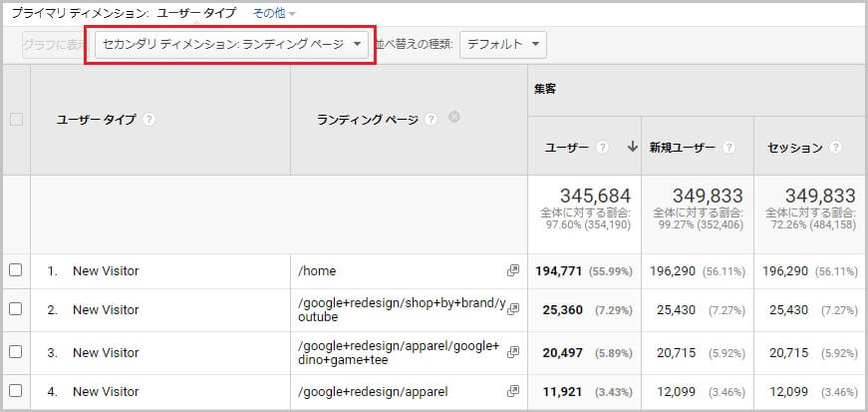Screen dimensions: 868x412
Task: Click the /home landing page cell
Action: pos(317,271)
